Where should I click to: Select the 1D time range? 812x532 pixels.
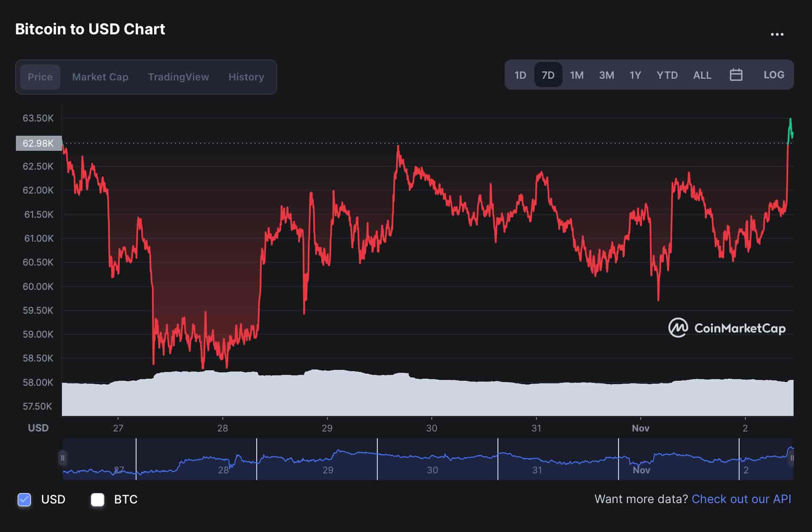[x=520, y=75]
